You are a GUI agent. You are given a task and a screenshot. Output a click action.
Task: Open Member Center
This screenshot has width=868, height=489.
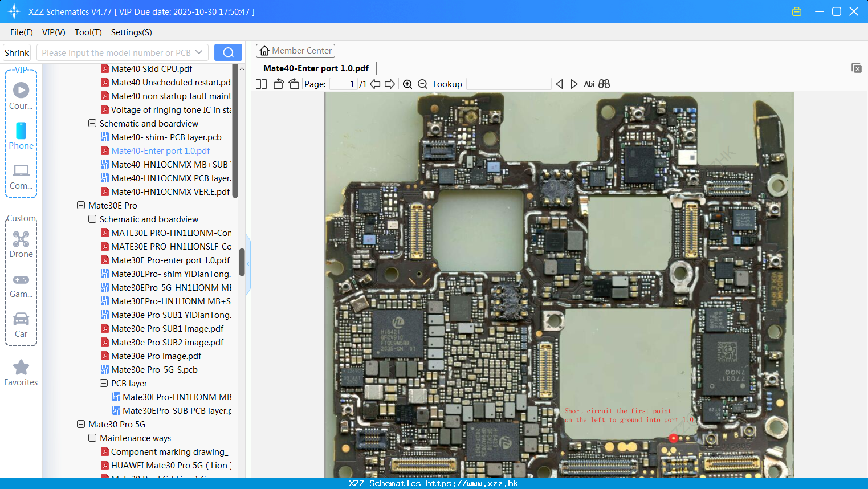pyautogui.click(x=295, y=51)
